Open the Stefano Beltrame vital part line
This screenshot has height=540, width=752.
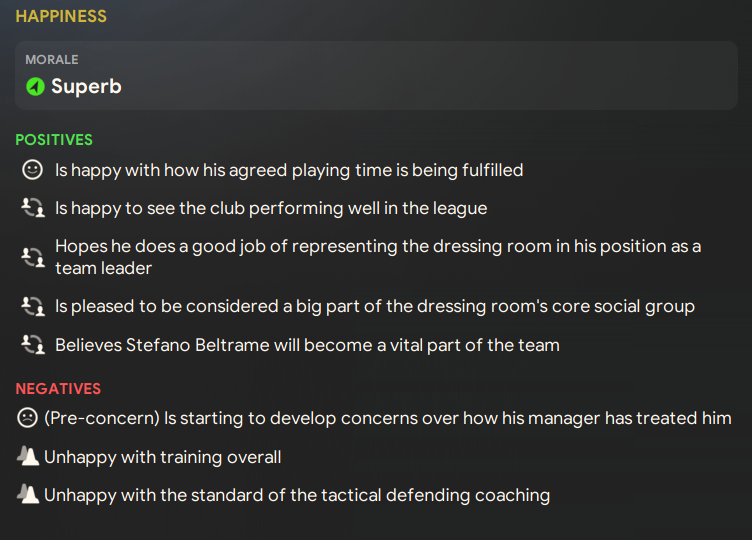coord(307,345)
